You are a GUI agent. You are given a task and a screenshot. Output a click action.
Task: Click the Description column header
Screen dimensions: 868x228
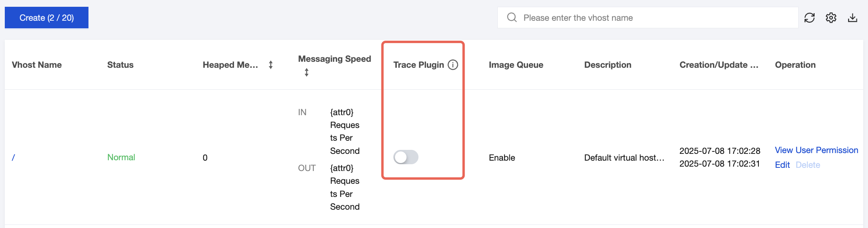click(607, 65)
